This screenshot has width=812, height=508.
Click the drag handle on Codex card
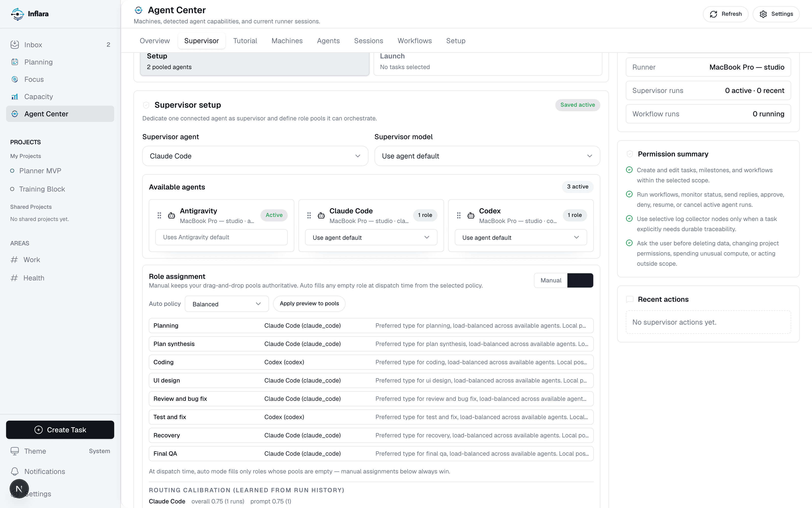point(459,215)
